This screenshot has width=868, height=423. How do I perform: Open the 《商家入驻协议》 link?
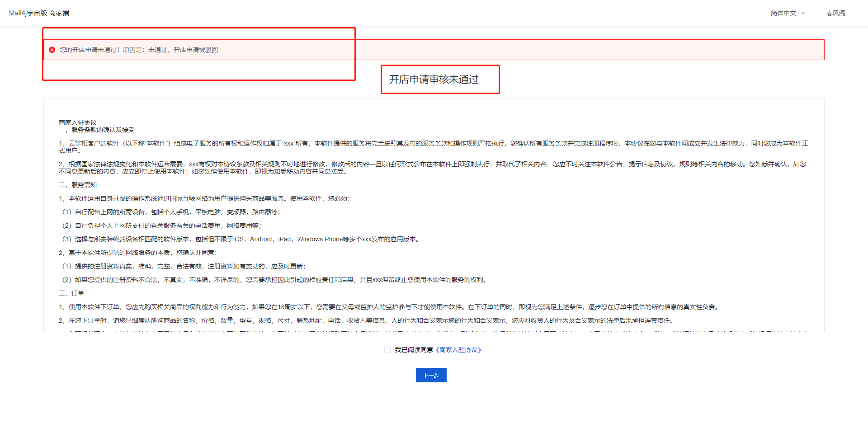point(458,350)
